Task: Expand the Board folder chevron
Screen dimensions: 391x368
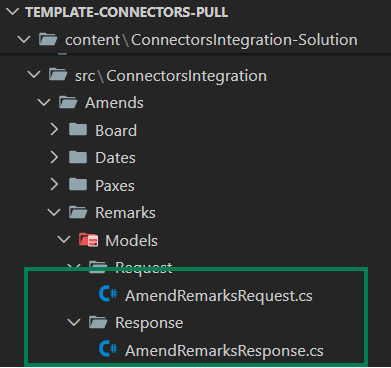Action: pos(54,130)
